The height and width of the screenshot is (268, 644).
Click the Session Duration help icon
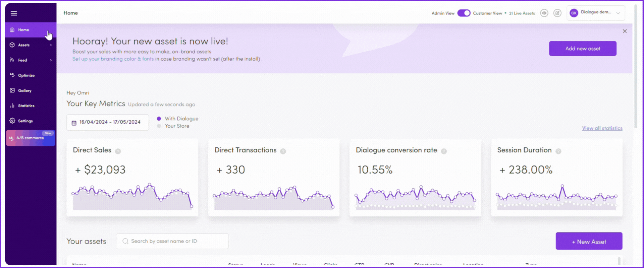558,151
